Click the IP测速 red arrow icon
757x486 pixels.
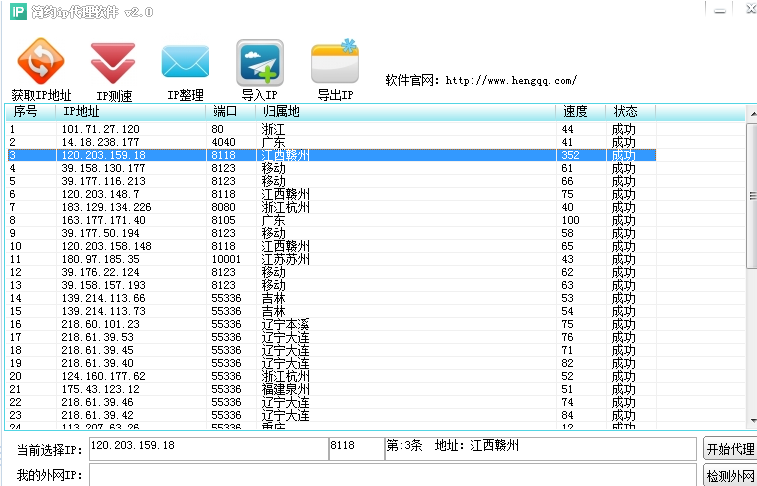pyautogui.click(x=113, y=63)
